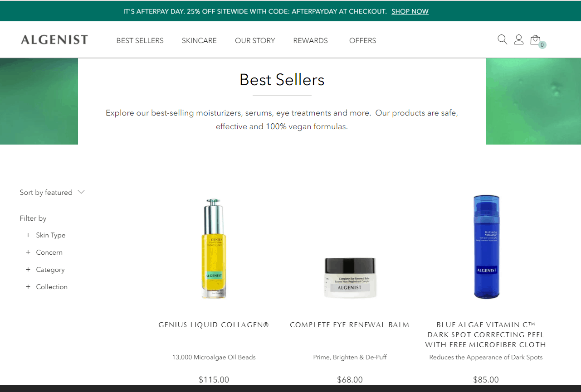Viewport: 581px width, 392px height.
Task: Open the Sort by featured dropdown
Action: 52,193
